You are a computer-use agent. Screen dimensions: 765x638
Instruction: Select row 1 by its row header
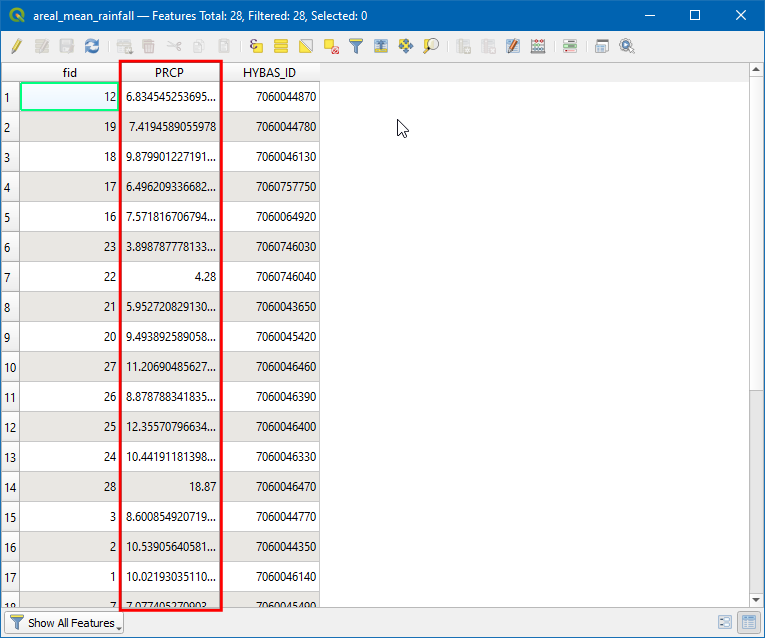click(10, 97)
